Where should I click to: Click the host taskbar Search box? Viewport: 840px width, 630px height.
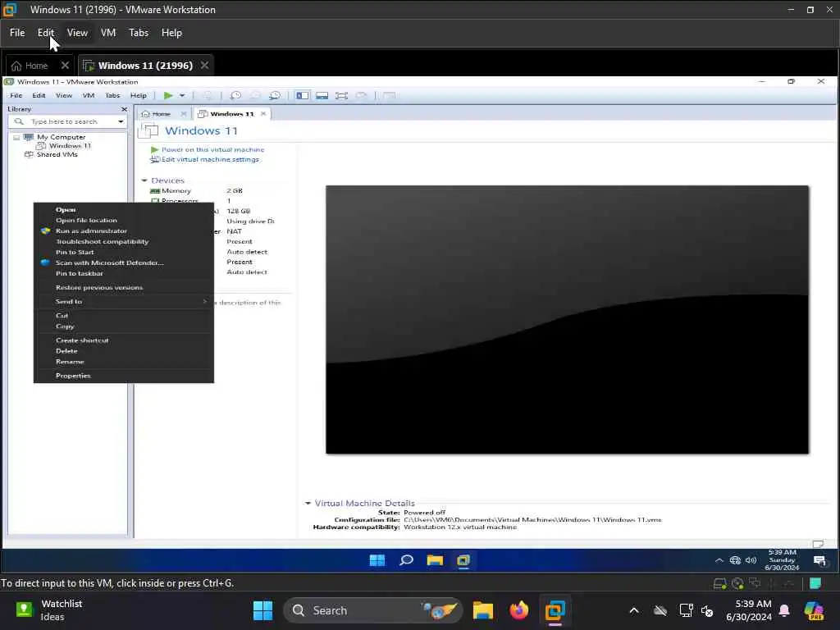(x=373, y=610)
